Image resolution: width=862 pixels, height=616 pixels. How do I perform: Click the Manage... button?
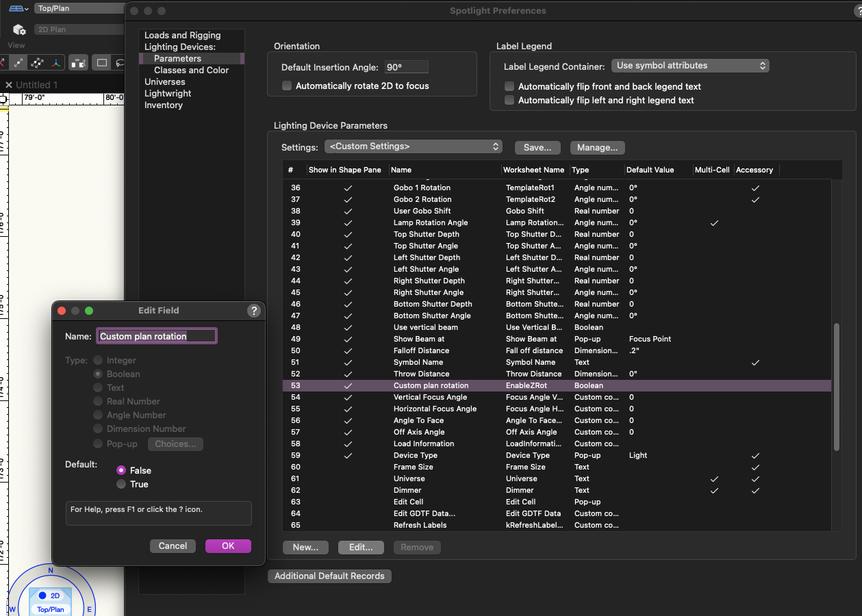[597, 147]
